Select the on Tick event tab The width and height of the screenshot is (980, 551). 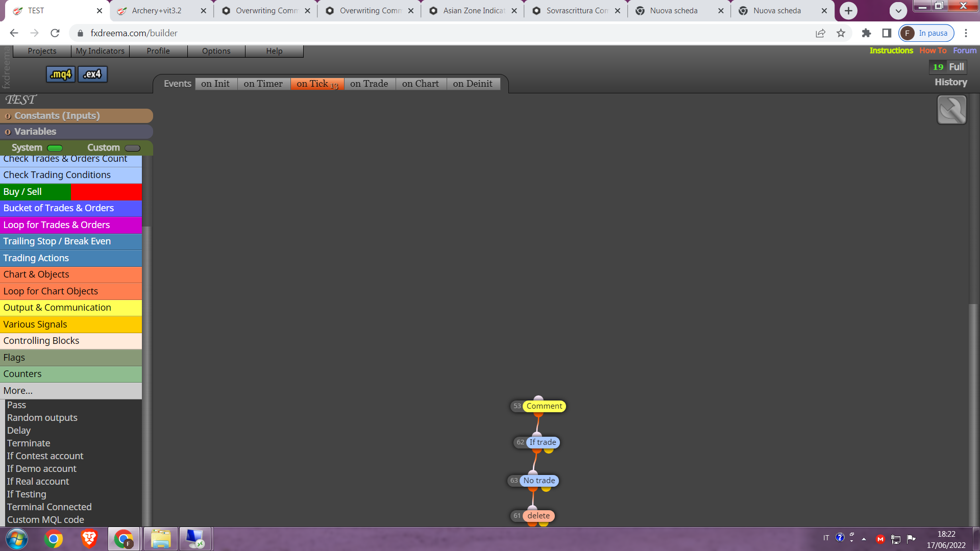pyautogui.click(x=317, y=84)
